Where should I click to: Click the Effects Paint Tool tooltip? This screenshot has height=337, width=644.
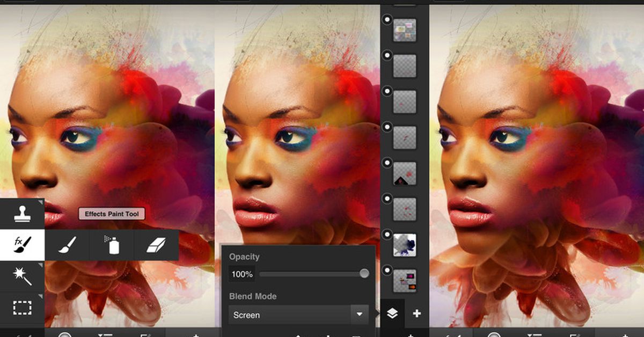pos(112,214)
